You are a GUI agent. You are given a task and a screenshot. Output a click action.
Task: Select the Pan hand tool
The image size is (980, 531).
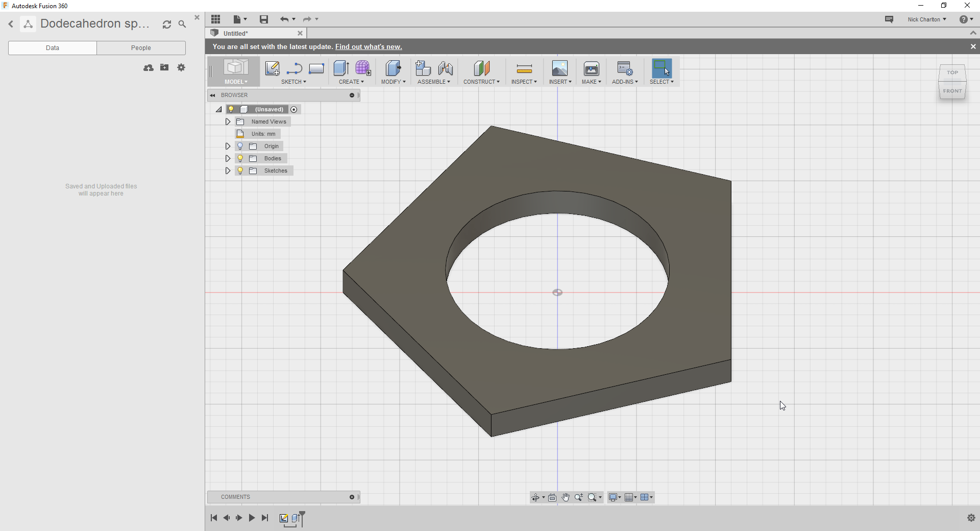click(566, 497)
